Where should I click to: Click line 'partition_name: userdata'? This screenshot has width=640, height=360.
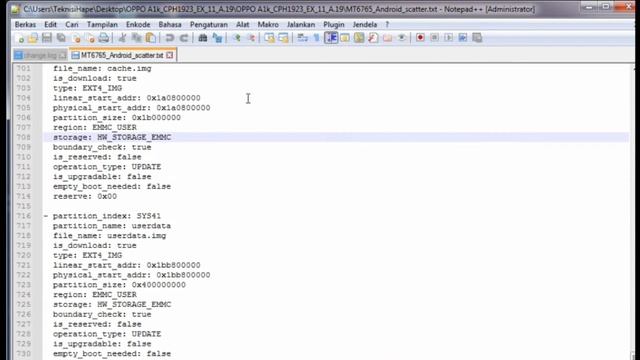[112, 226]
